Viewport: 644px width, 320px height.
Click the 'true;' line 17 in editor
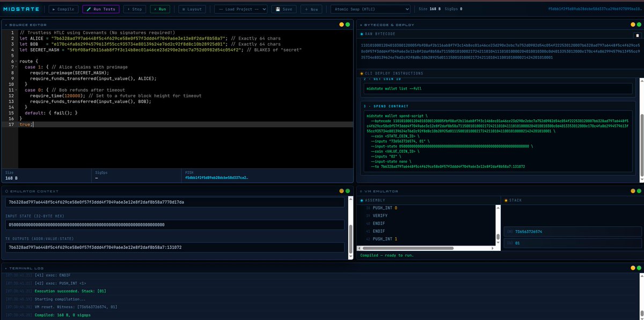point(26,124)
